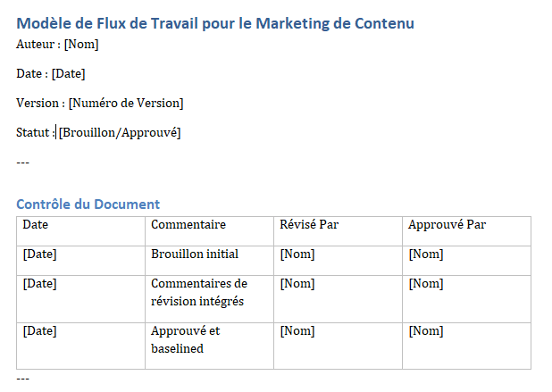
Task: Select the Approuvé Par header cell
Action: tap(467, 231)
